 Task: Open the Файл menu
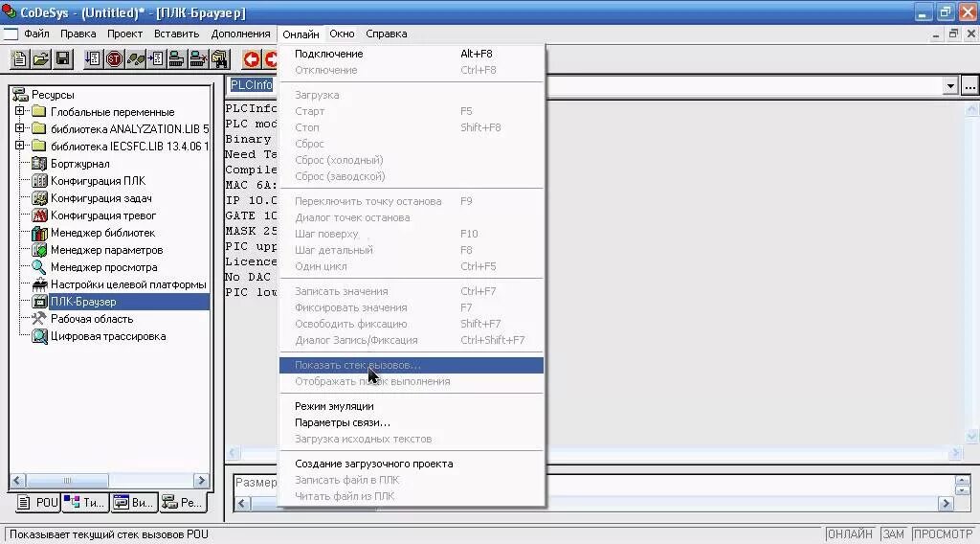coord(37,34)
